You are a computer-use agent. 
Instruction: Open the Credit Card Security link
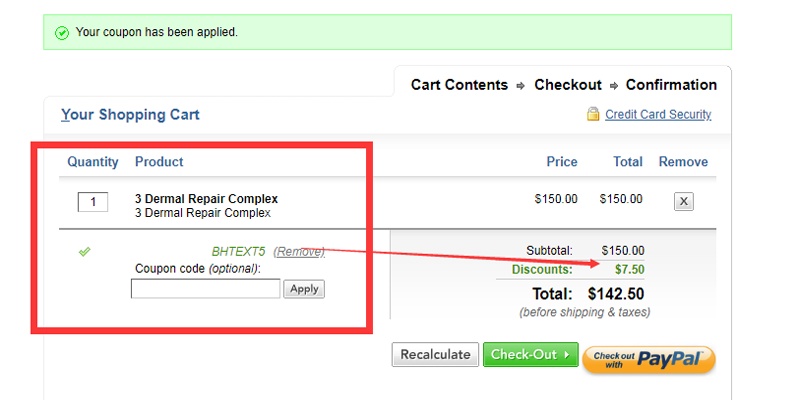658,115
